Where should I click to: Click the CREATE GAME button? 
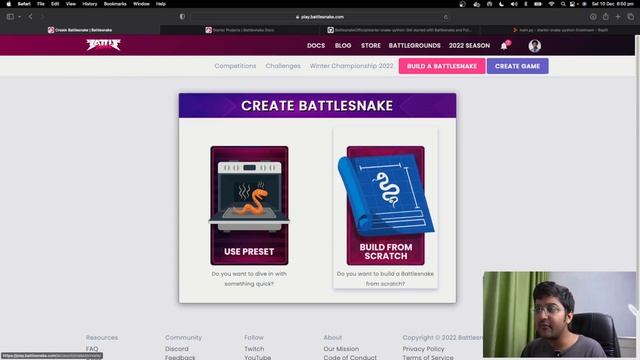(518, 66)
